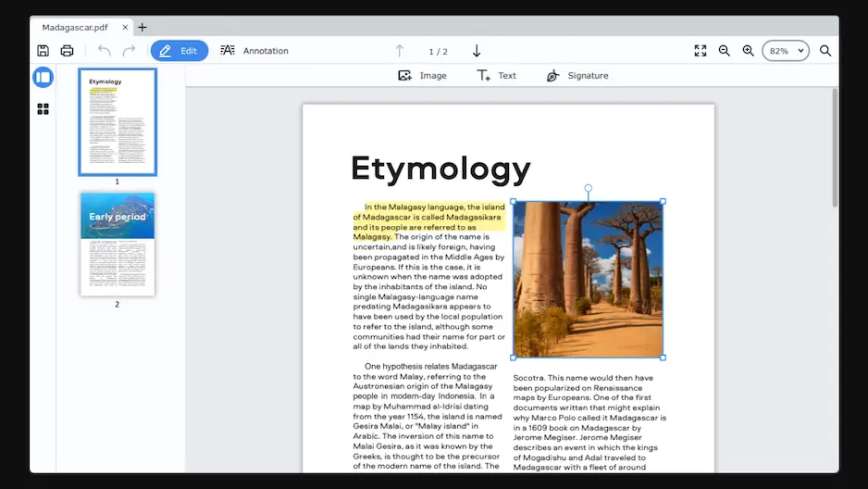Open the search magnifier
Image resolution: width=868 pixels, height=489 pixels.
(x=825, y=51)
